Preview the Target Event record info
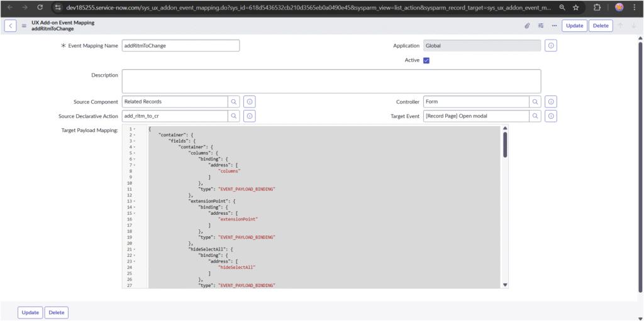This screenshot has width=644, height=321. click(x=551, y=116)
